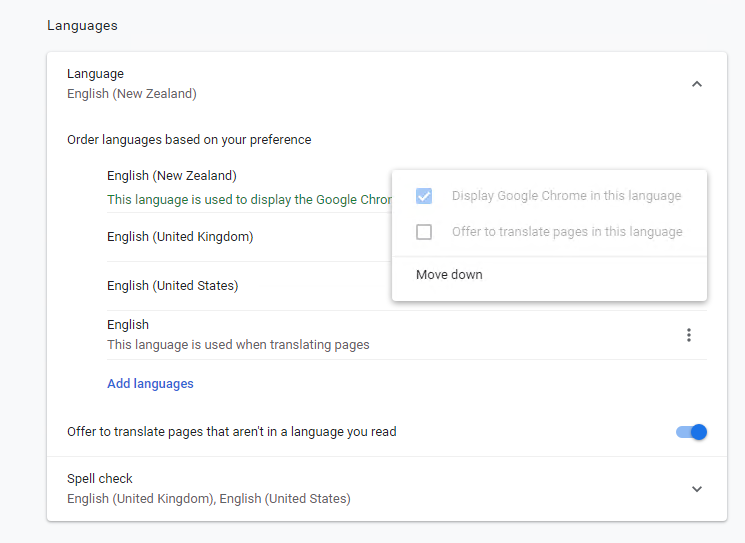
Task: Check Display Google Chrome in this language
Action: tap(424, 196)
